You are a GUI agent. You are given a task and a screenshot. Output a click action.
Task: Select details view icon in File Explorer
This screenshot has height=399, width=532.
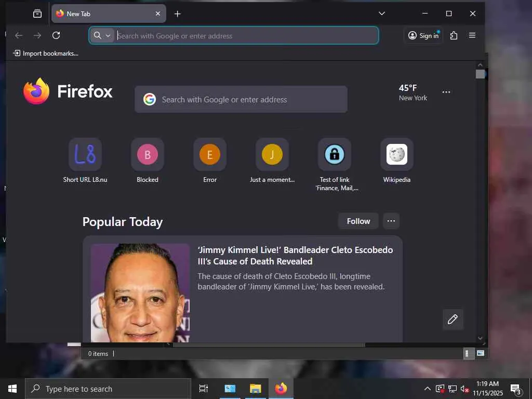point(469,353)
